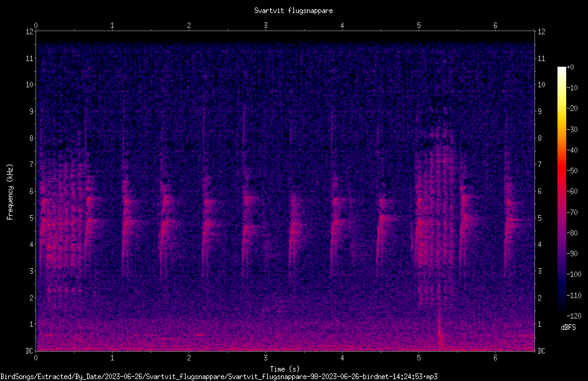Click the spectrogram color scale bar
588x381 pixels.
[x=561, y=191]
